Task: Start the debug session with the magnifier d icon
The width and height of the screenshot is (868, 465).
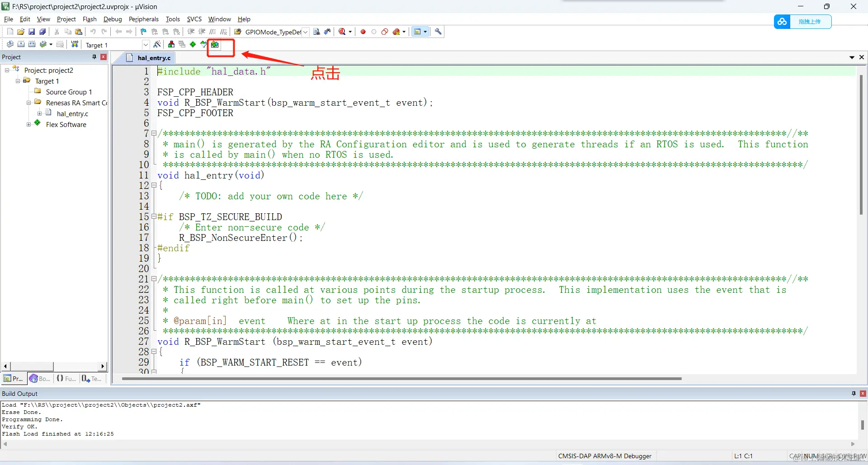Action: coord(342,32)
